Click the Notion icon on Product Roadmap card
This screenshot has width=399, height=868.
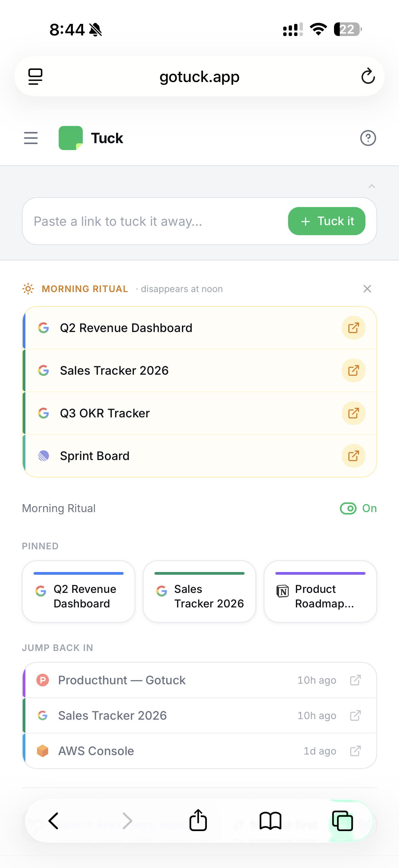(283, 591)
